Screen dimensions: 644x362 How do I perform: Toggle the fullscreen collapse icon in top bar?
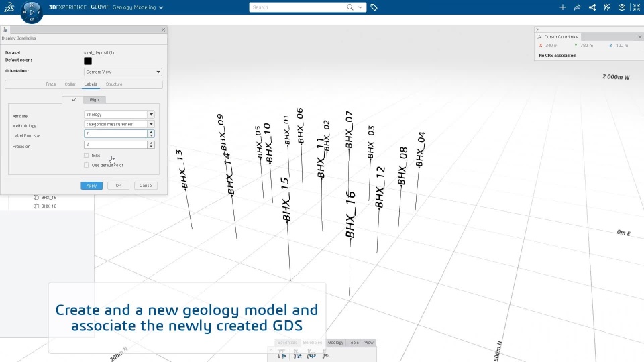pos(637,7)
